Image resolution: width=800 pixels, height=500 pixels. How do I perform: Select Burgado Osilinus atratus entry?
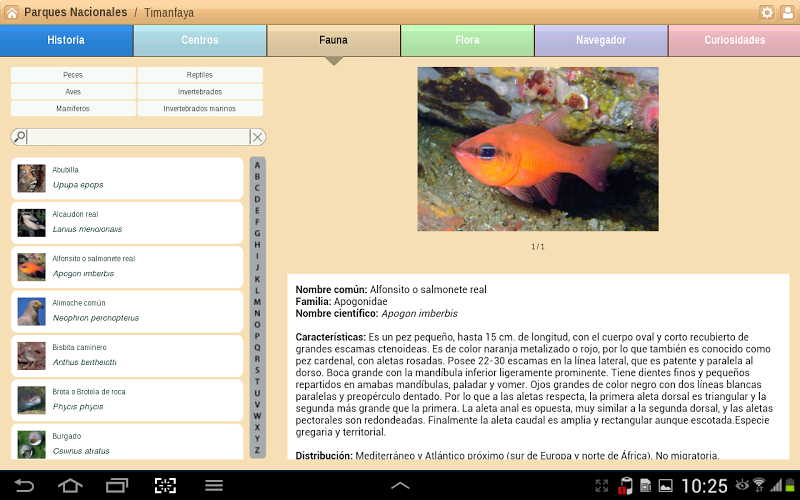coord(127,442)
